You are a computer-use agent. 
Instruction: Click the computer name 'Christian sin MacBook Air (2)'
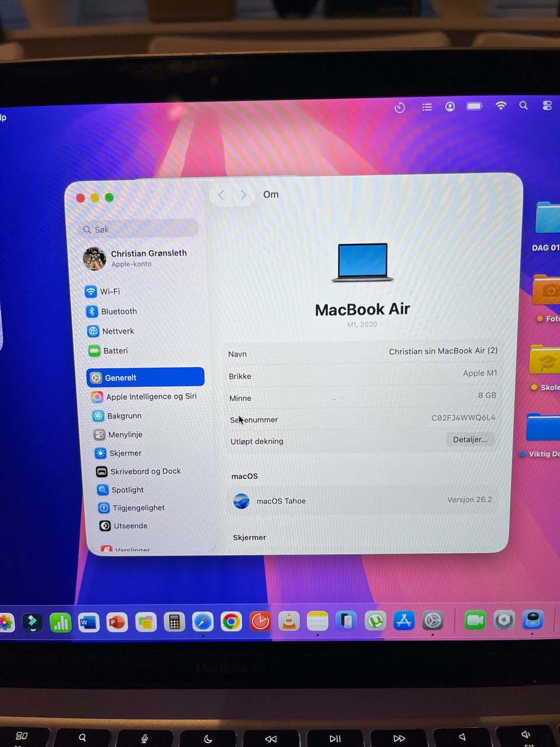(x=443, y=351)
